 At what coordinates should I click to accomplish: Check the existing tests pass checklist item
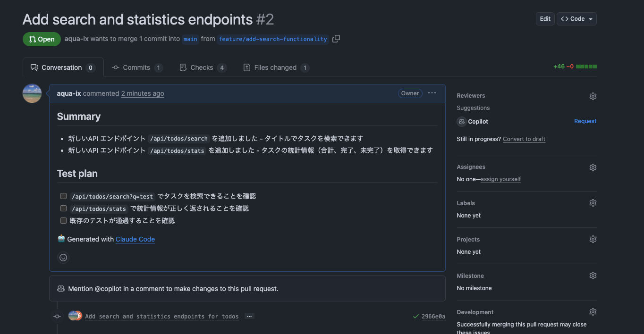tap(63, 220)
